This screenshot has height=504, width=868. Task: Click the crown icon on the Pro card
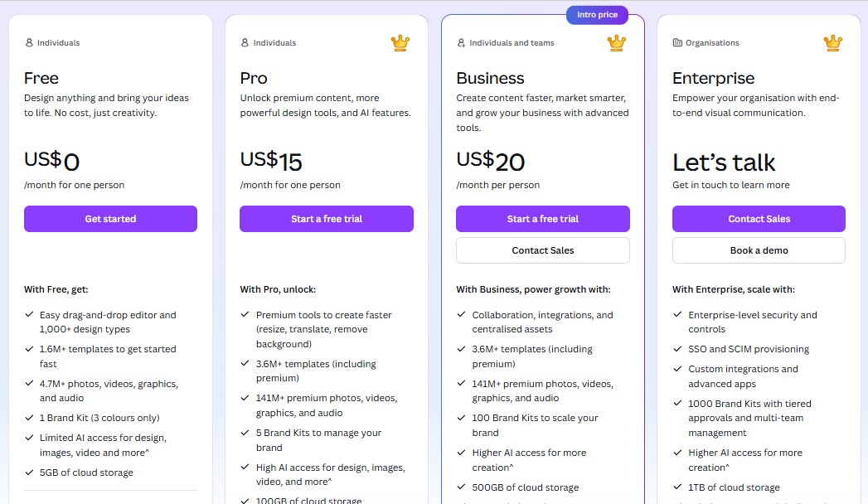[x=400, y=42]
